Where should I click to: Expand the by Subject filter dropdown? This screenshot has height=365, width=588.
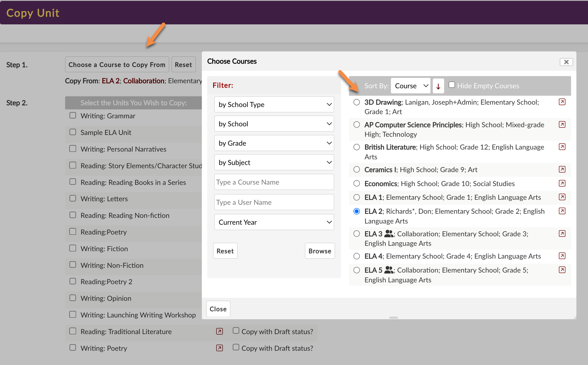pyautogui.click(x=274, y=162)
